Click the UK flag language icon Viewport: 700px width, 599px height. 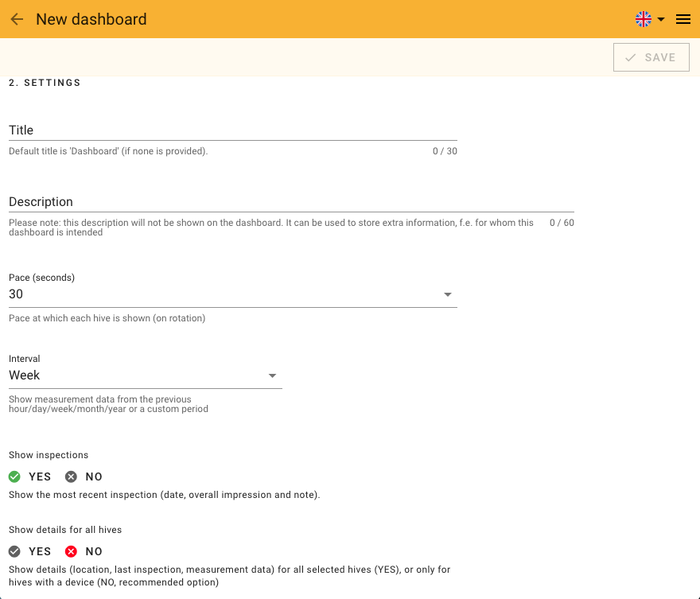[644, 19]
